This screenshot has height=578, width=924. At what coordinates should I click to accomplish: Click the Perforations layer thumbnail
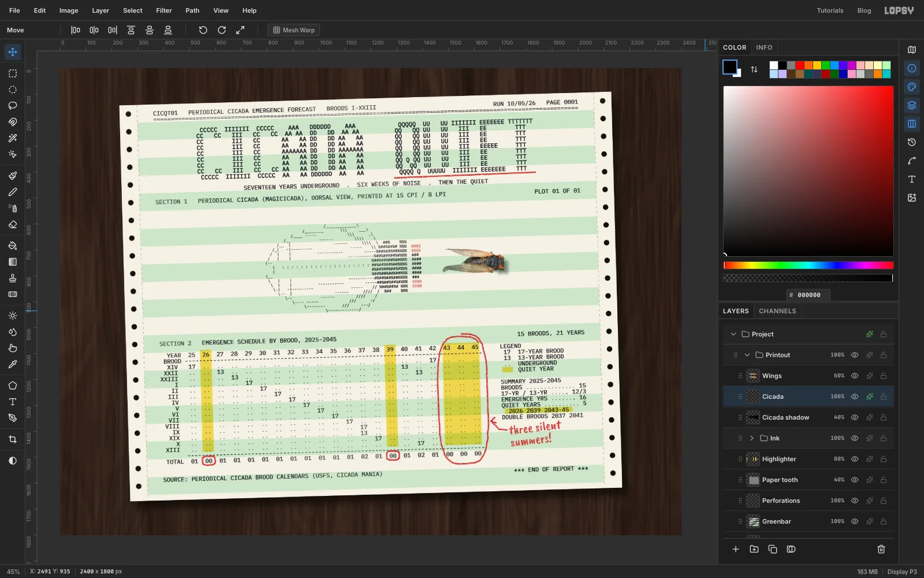[753, 501]
